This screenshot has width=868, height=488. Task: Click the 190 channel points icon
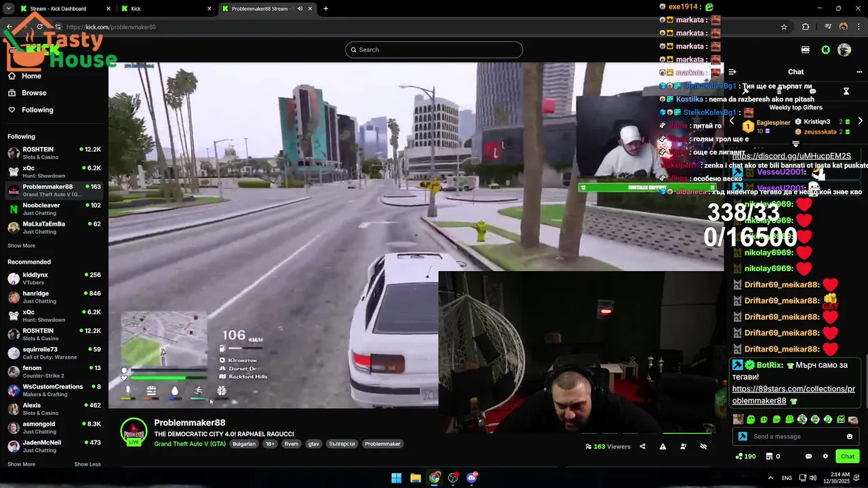[746, 456]
